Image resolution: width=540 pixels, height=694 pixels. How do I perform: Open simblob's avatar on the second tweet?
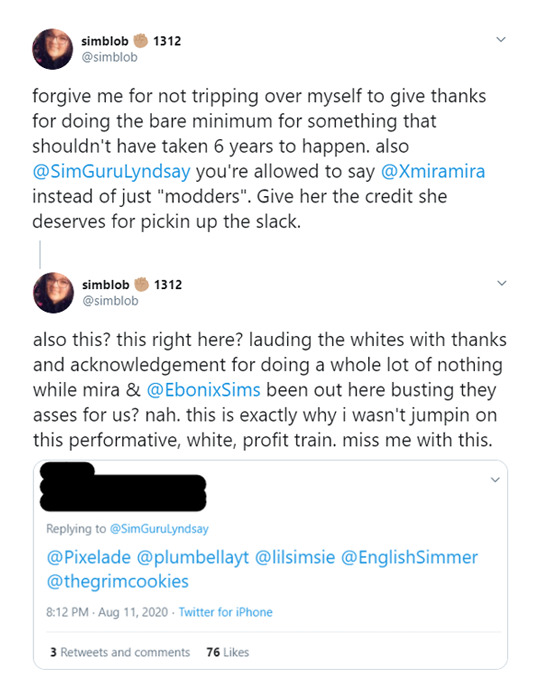(53, 293)
